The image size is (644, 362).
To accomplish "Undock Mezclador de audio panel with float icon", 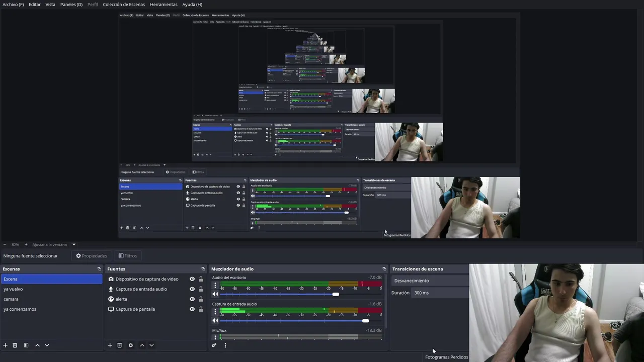I will (x=384, y=269).
